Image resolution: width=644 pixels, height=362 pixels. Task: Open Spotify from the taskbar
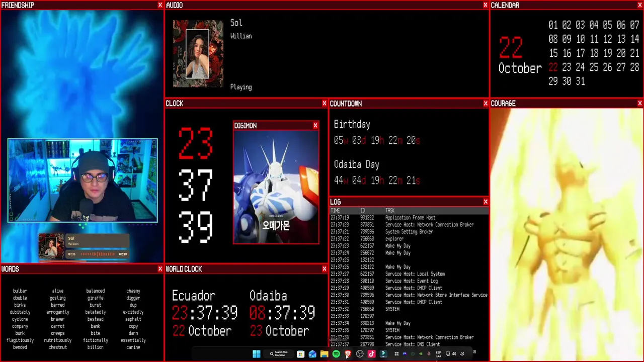click(x=336, y=354)
